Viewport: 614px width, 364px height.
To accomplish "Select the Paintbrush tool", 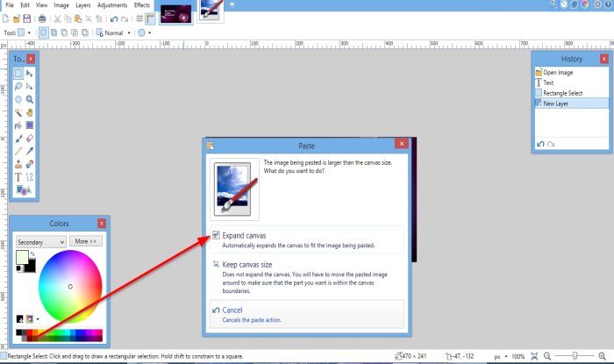I will (18, 139).
